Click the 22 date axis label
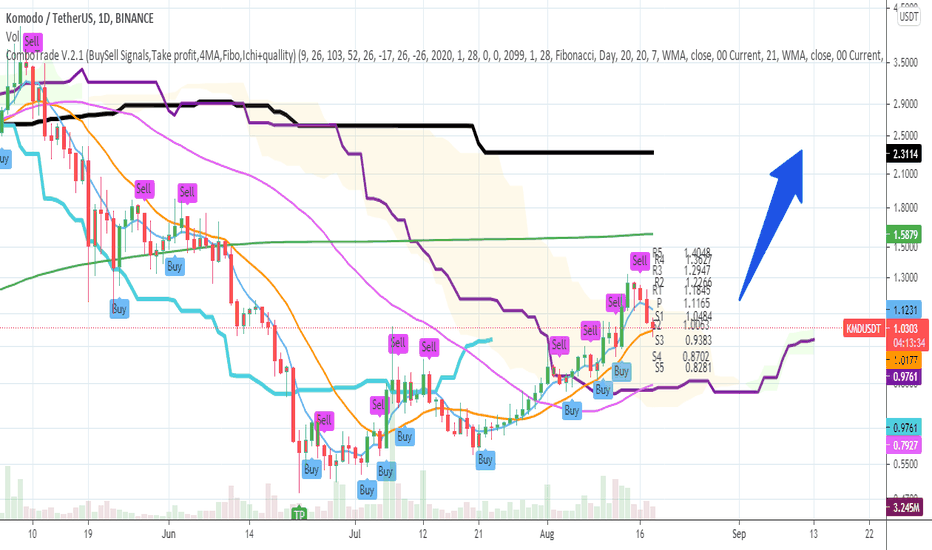The width and height of the screenshot is (932, 550). click(x=870, y=534)
